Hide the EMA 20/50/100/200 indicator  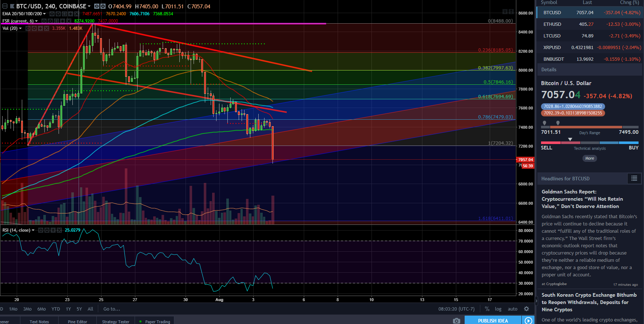click(x=52, y=14)
